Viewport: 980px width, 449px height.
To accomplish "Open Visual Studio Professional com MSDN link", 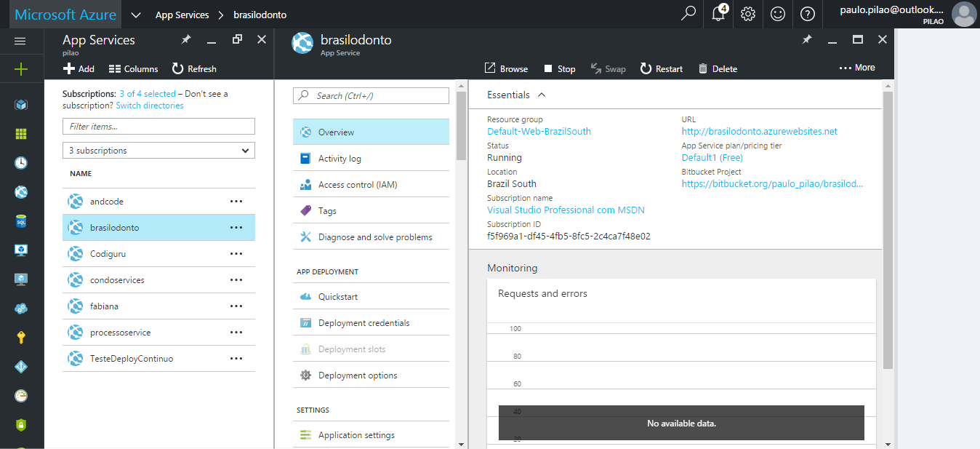I will [566, 210].
